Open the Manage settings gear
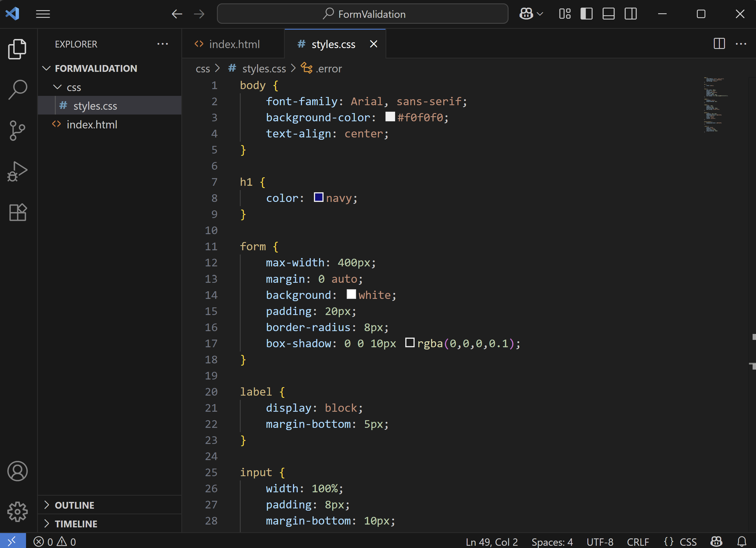756x548 pixels. (17, 512)
